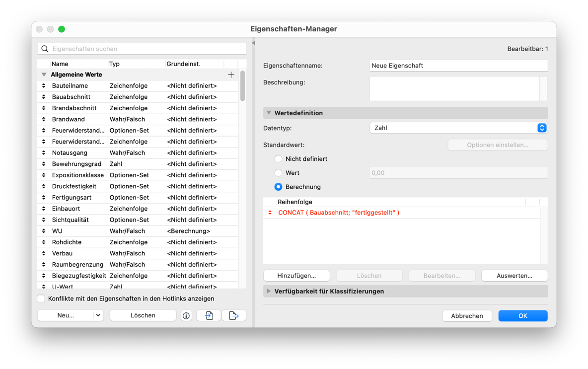Viewport: 588px width, 369px height.
Task: Click the Eigenschaftenname field with Neue Eigenschaft
Action: [458, 66]
